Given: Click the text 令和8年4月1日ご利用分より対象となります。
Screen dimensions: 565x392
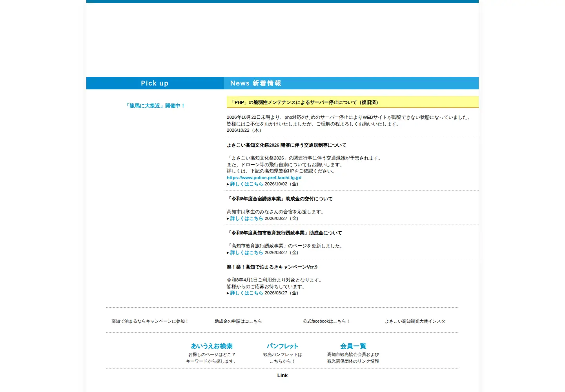Looking at the screenshot, I should coord(275,280).
